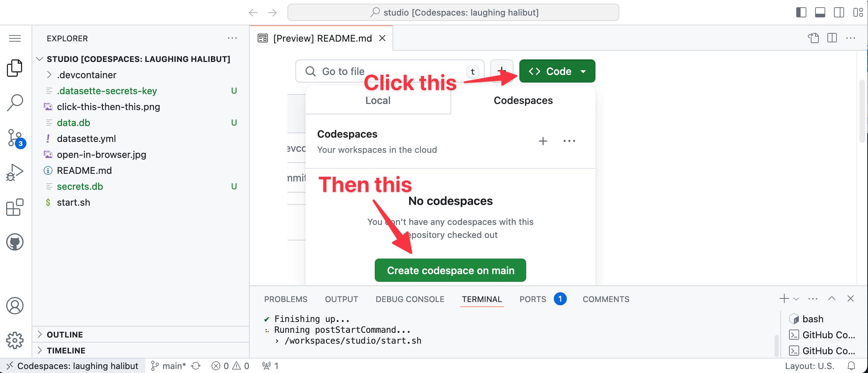
Task: Click the Synchronize Changes icon
Action: pyautogui.click(x=196, y=366)
